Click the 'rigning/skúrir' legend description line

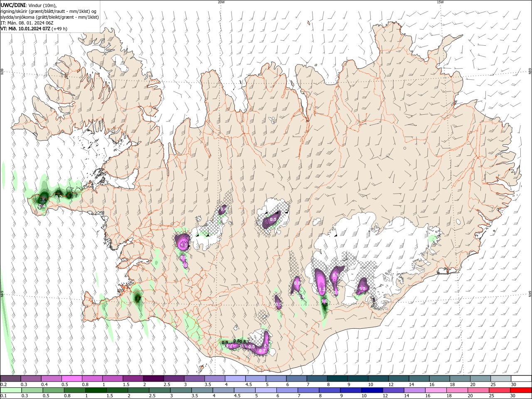(x=49, y=11)
